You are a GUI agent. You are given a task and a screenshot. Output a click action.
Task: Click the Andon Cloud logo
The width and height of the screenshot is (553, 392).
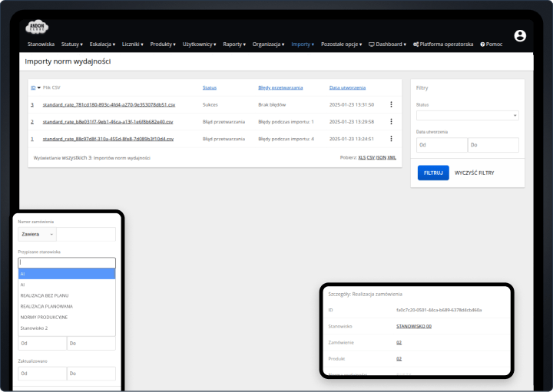pos(37,27)
